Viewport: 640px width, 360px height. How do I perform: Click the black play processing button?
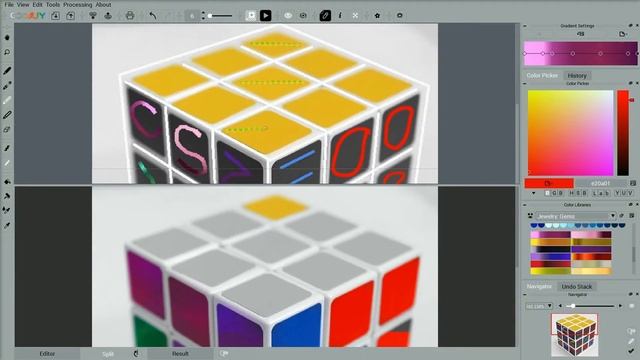point(265,16)
